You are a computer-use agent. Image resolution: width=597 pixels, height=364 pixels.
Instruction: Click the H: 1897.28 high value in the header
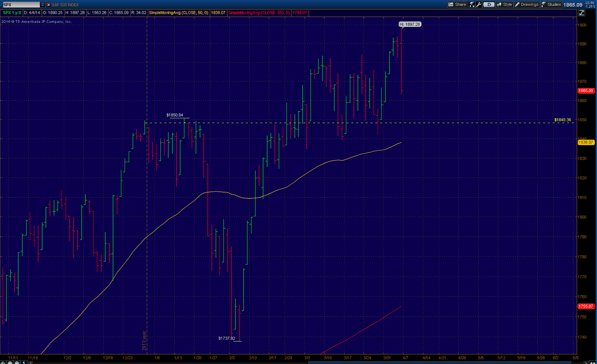click(x=75, y=13)
